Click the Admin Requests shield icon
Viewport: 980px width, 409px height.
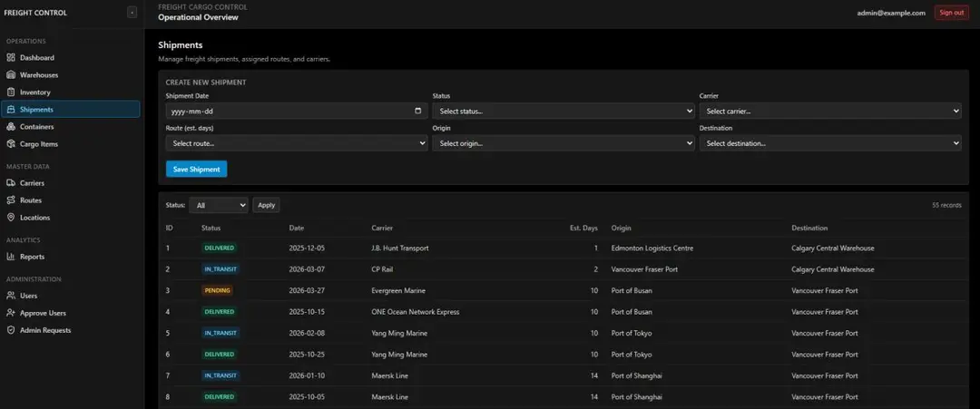(x=11, y=330)
